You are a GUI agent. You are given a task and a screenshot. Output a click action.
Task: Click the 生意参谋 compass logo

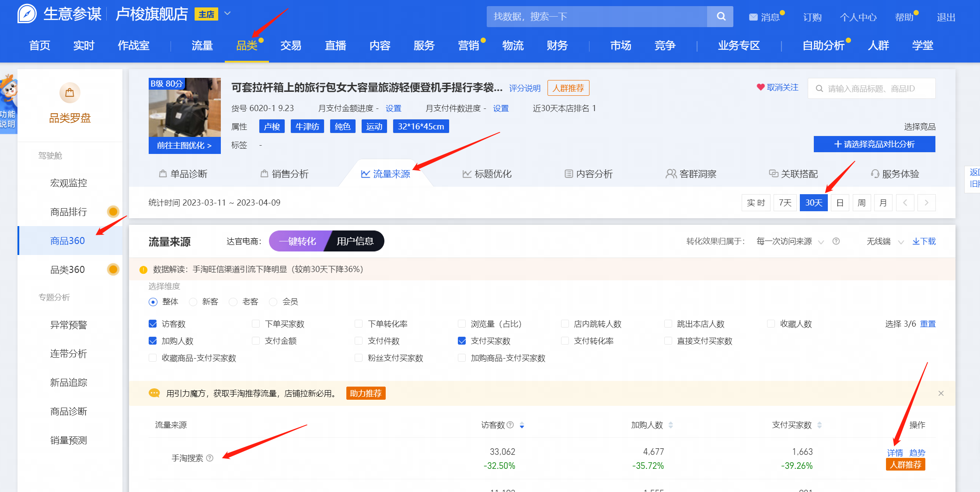[27, 14]
